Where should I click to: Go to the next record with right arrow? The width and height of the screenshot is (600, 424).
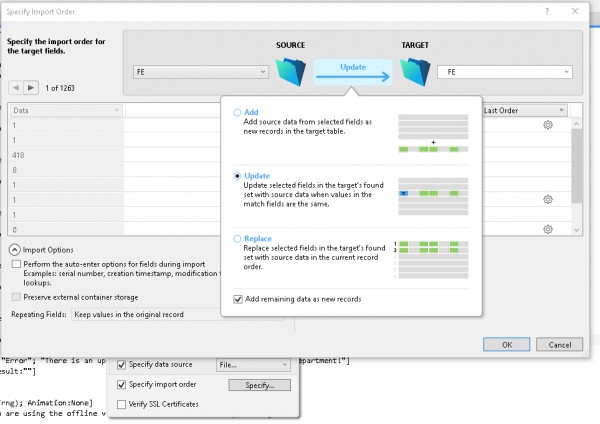(x=31, y=87)
